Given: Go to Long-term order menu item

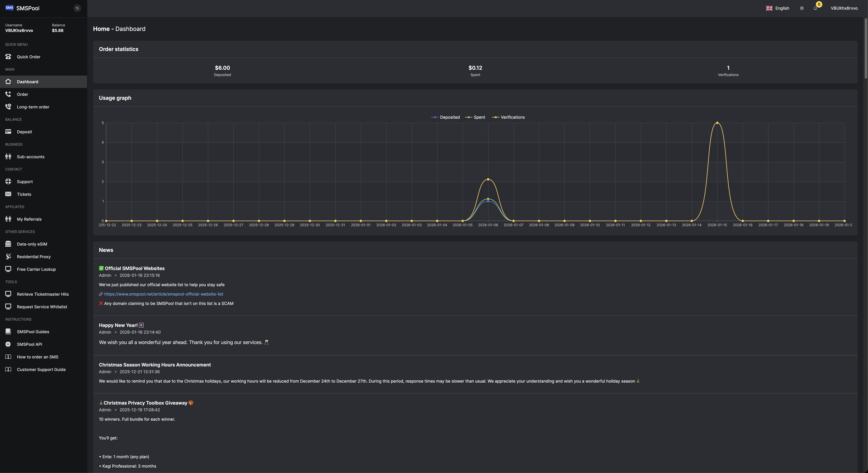Looking at the screenshot, I should [x=33, y=107].
